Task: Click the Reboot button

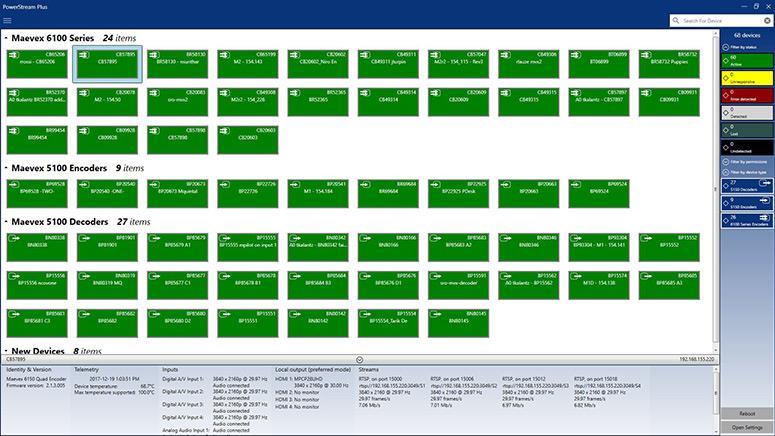Action: (x=746, y=413)
